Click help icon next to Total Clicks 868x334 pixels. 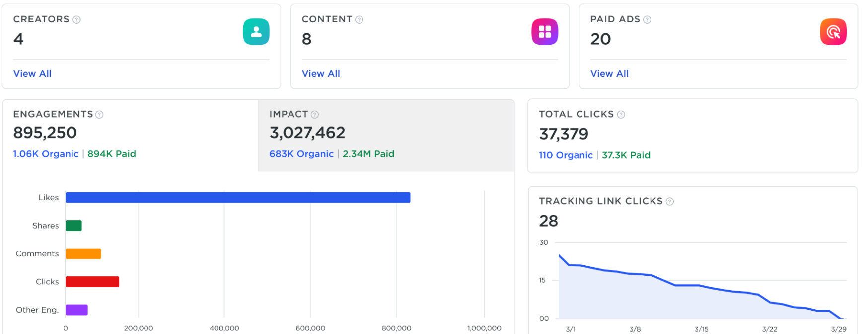[621, 115]
